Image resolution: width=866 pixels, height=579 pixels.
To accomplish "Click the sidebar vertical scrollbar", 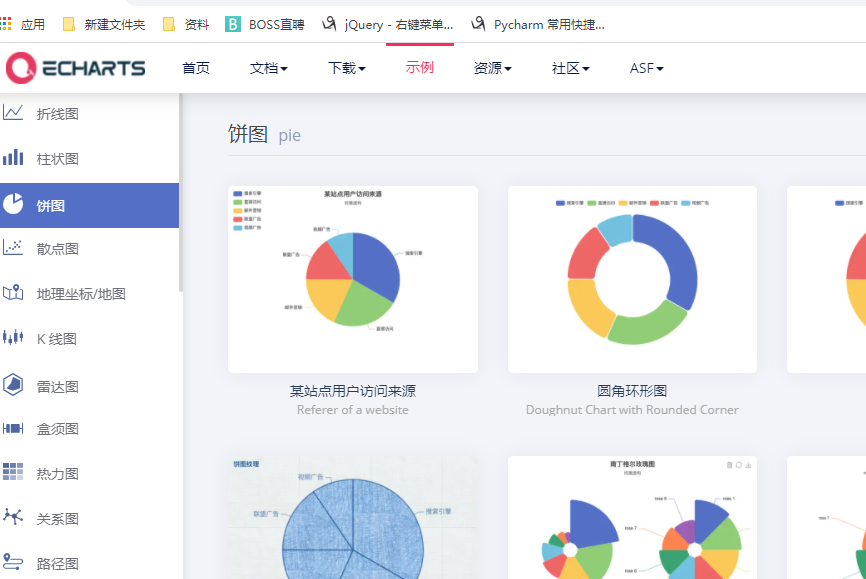I will point(181,192).
